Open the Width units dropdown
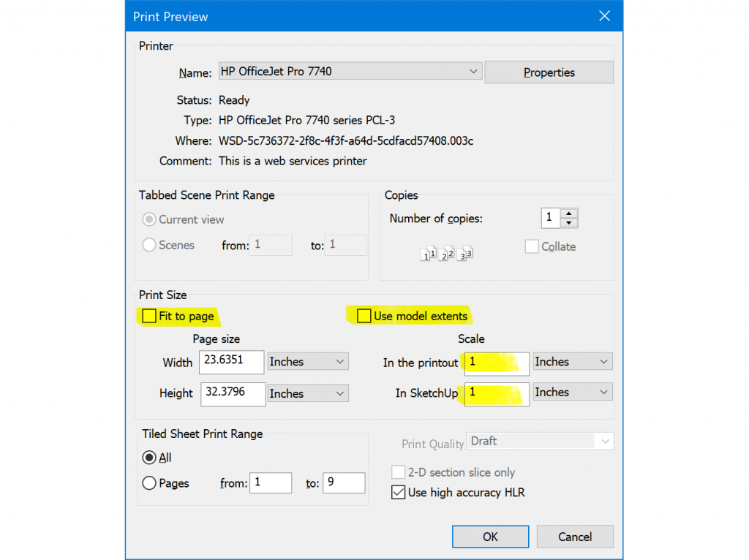 point(308,362)
